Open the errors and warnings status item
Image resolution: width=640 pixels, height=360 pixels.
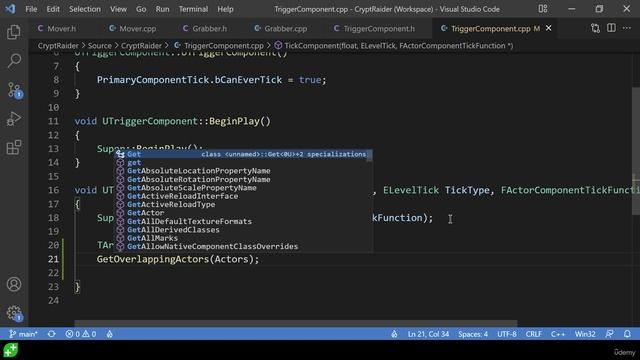tap(81, 334)
